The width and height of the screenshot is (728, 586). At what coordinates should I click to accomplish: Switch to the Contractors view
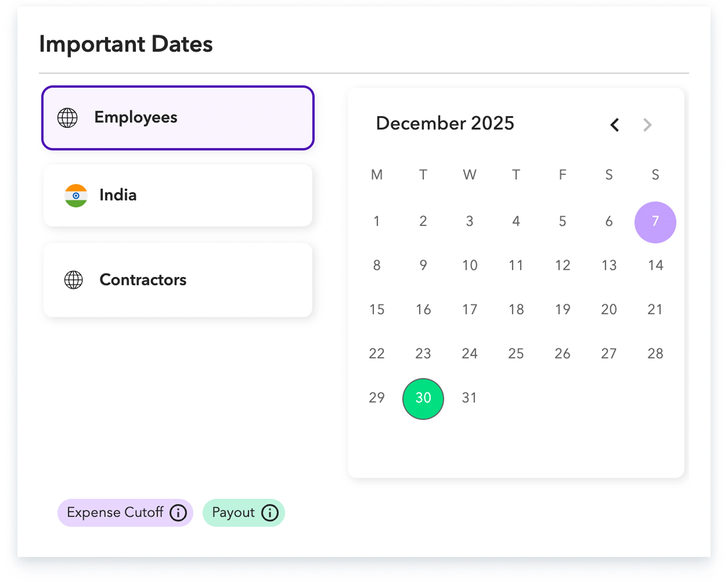pyautogui.click(x=178, y=280)
